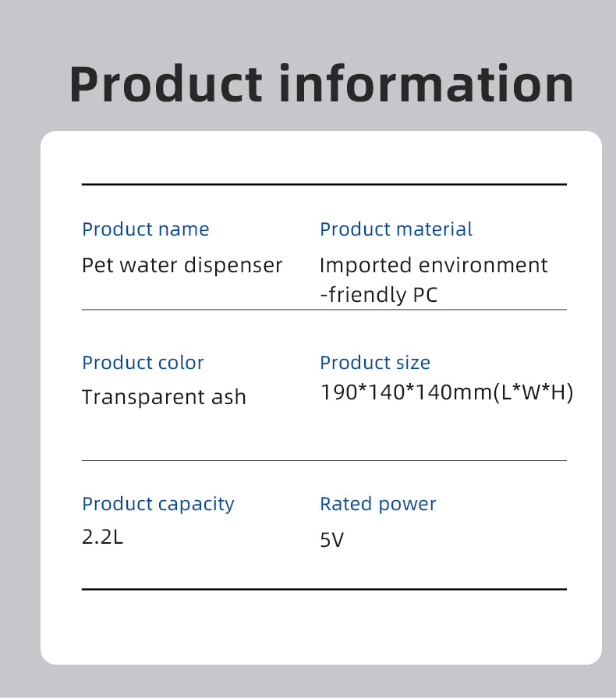Click the thin divider below Pet water dispenser
Screen dimensions: 616x699
[324, 310]
